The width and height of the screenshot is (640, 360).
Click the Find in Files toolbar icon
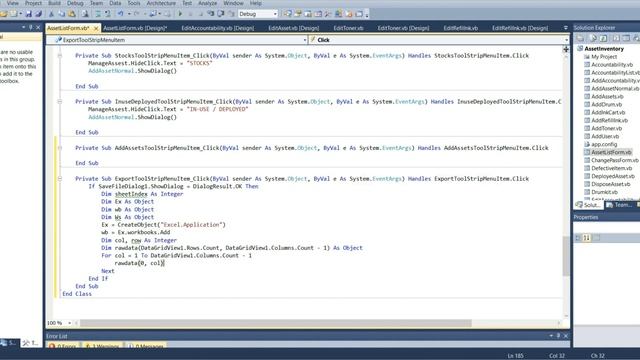pyautogui.click(x=85, y=14)
